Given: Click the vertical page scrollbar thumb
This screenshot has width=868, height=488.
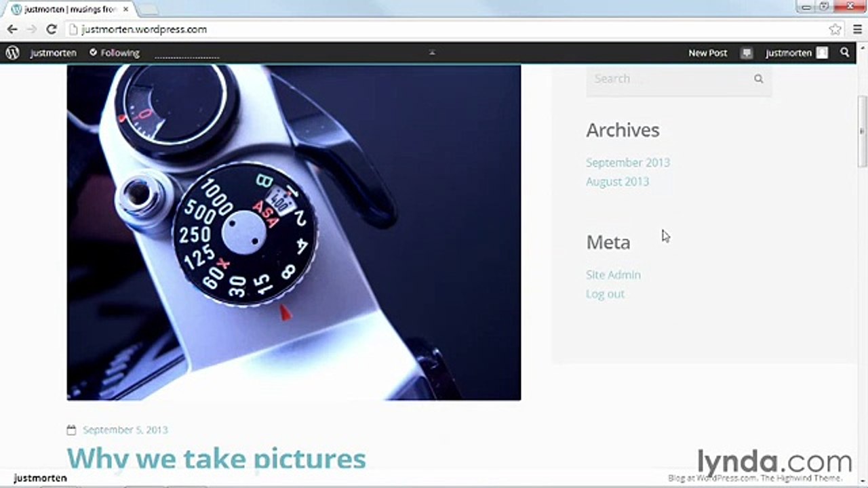Looking at the screenshot, I should click(862, 131).
